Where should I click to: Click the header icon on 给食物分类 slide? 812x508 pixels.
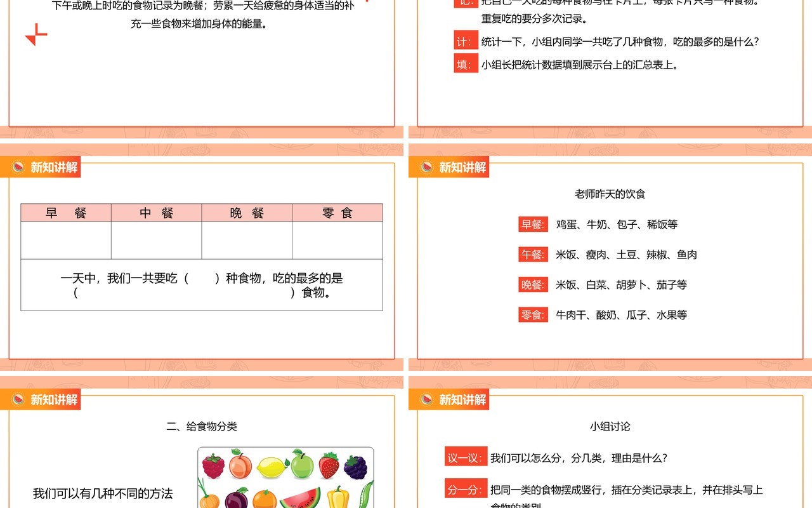[19, 399]
